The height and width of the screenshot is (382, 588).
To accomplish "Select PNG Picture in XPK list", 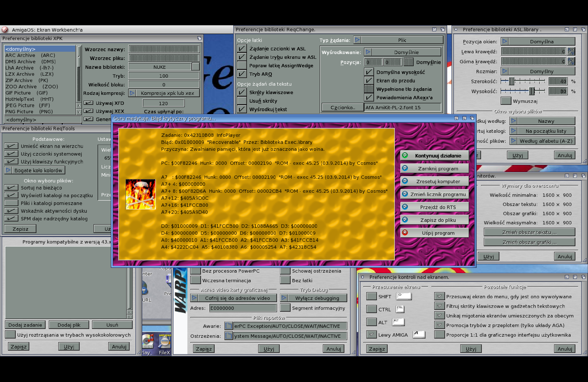I will point(40,111).
